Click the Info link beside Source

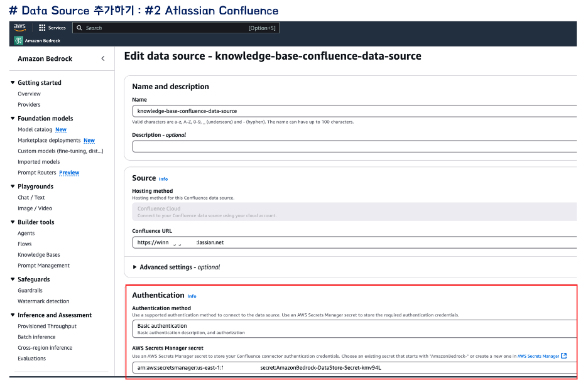point(163,179)
